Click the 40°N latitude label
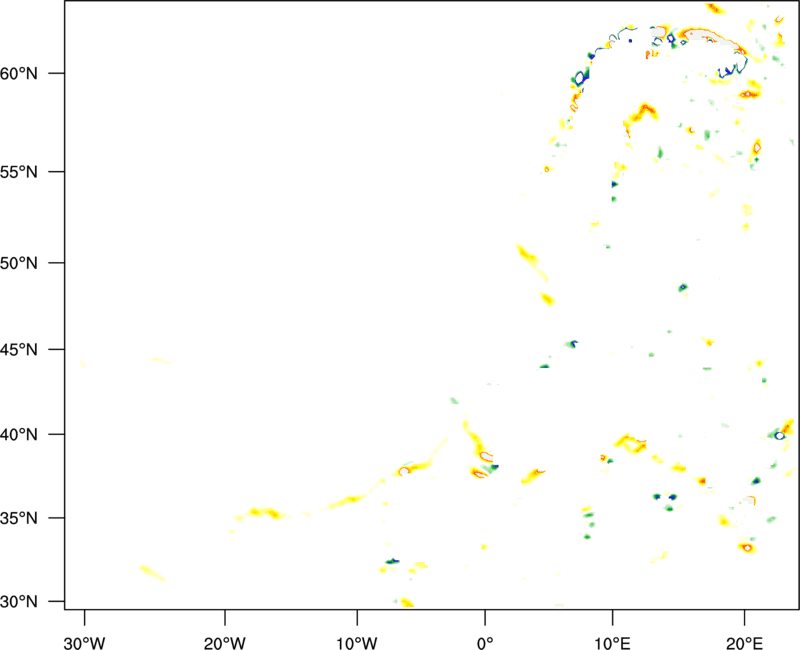Viewport: 800px width, 650px height. [x=19, y=435]
